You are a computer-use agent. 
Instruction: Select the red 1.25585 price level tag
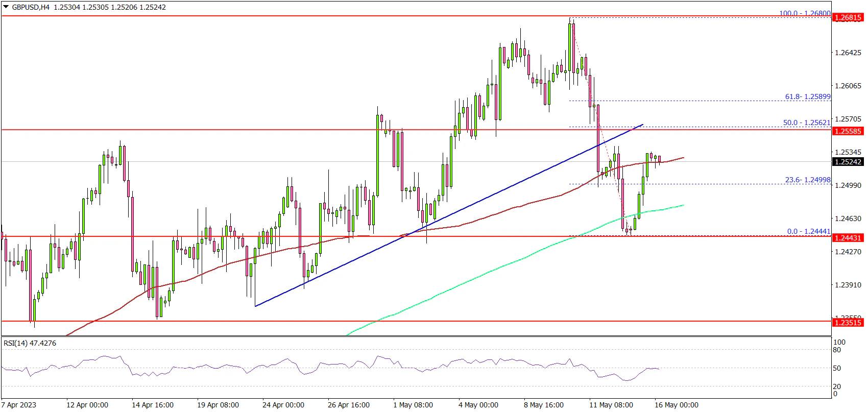pyautogui.click(x=848, y=131)
